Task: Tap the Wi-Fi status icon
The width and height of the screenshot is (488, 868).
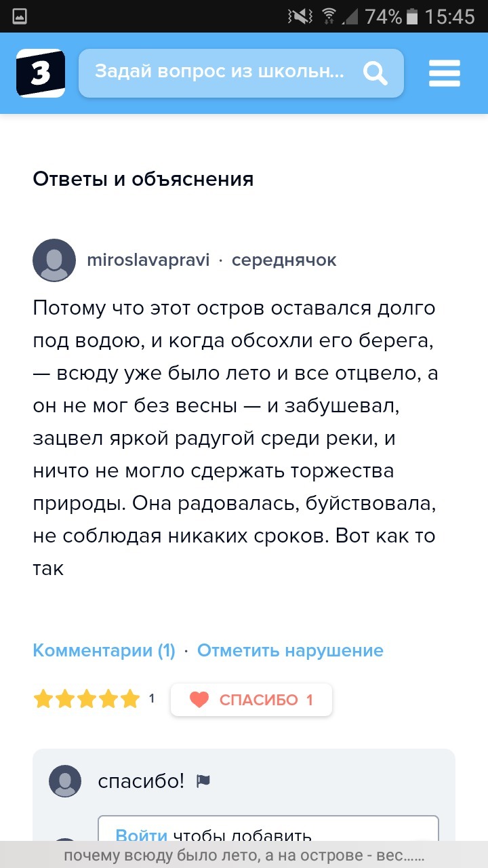Action: (x=329, y=16)
